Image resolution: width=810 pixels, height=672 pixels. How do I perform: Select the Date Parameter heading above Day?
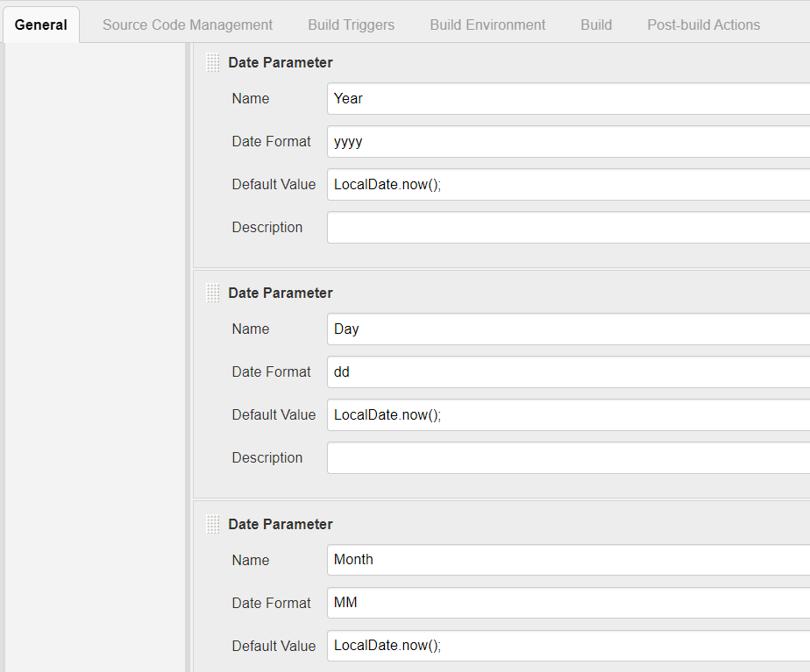281,294
